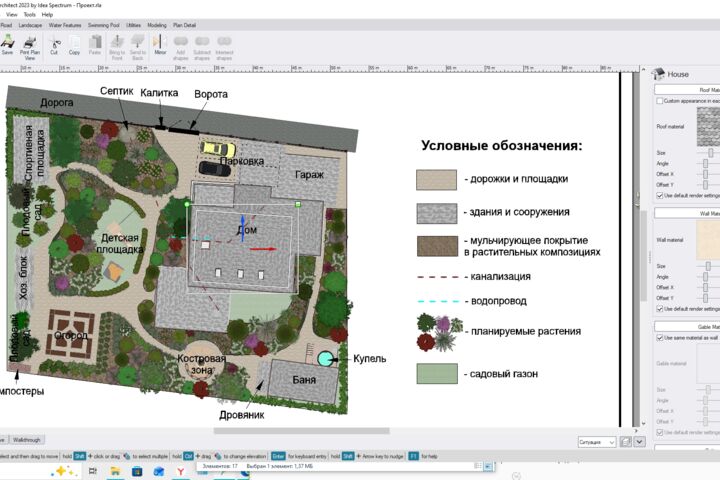
Task: Click the red direction arrow on the house
Action: [263, 249]
